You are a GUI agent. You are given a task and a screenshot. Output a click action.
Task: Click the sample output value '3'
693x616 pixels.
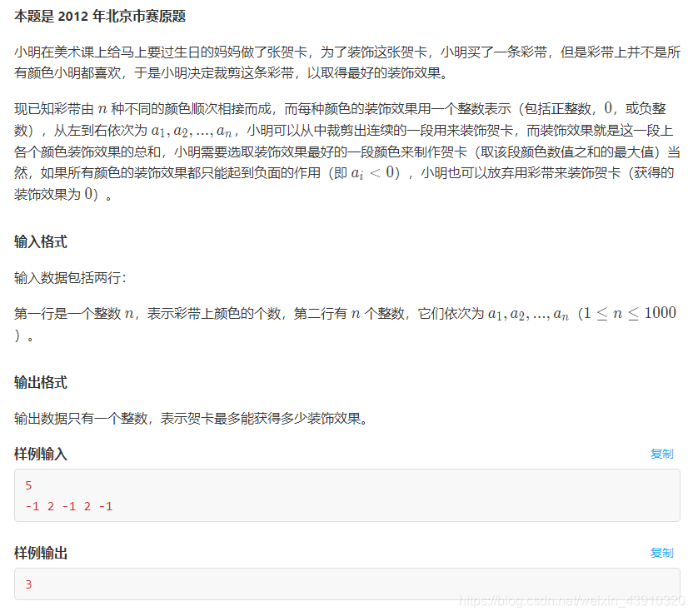pos(28,584)
